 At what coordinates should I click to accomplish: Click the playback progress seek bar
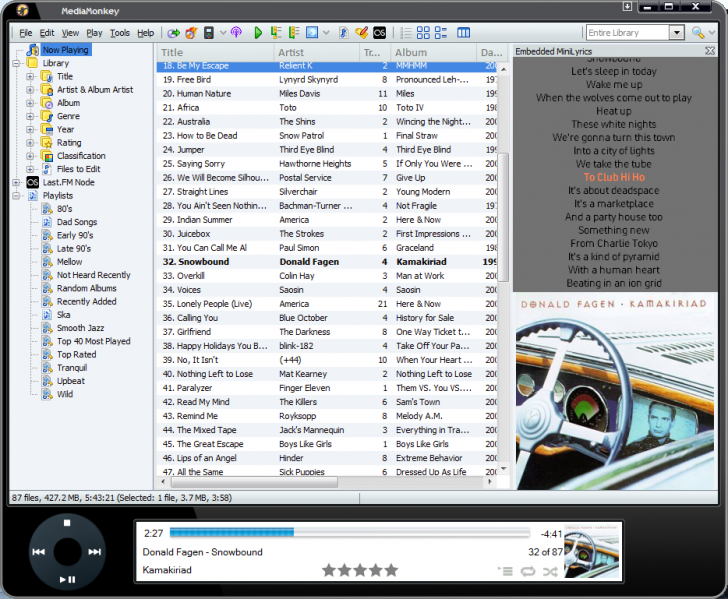(x=350, y=533)
